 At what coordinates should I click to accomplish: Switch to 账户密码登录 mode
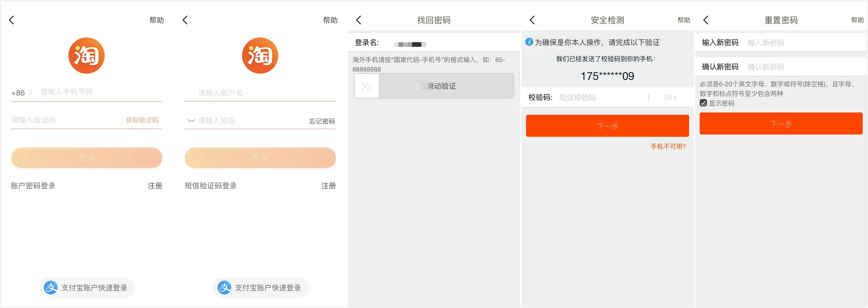coord(33,186)
